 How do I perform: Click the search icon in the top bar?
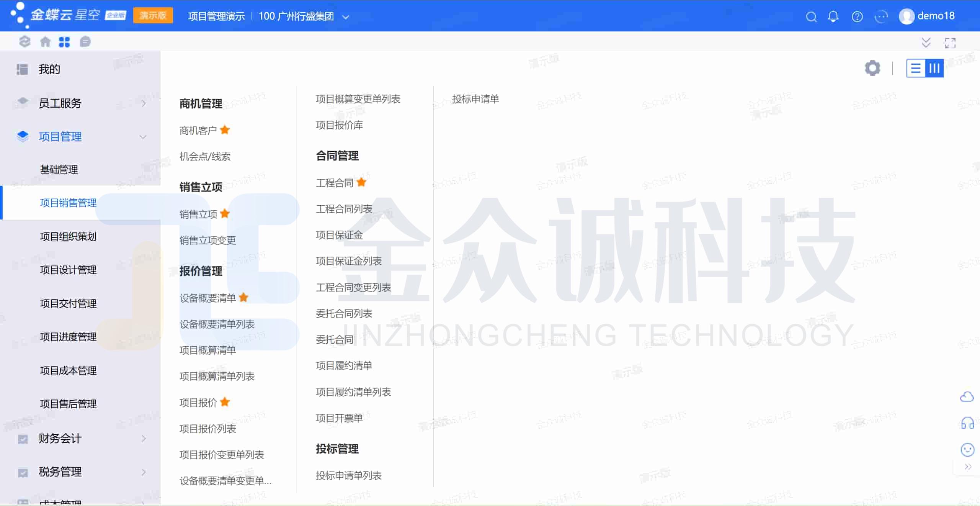(812, 16)
